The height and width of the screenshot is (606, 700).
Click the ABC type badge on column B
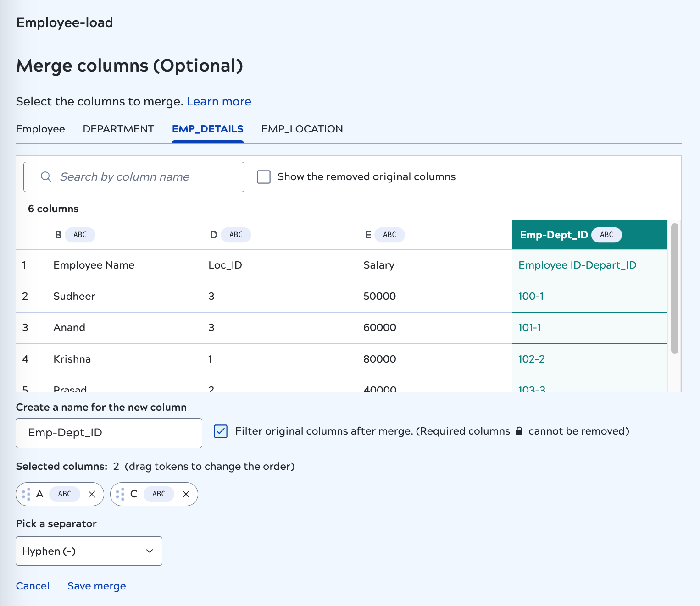pos(80,235)
